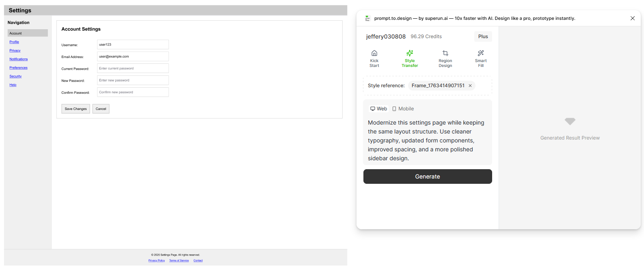Click the Username field containing user123
Image resolution: width=644 pixels, height=269 pixels.
[133, 45]
